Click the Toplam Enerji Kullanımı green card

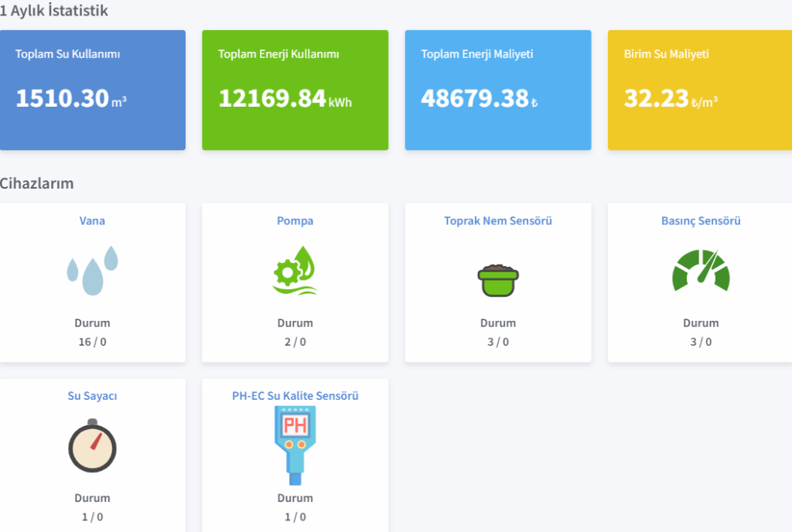[295, 90]
